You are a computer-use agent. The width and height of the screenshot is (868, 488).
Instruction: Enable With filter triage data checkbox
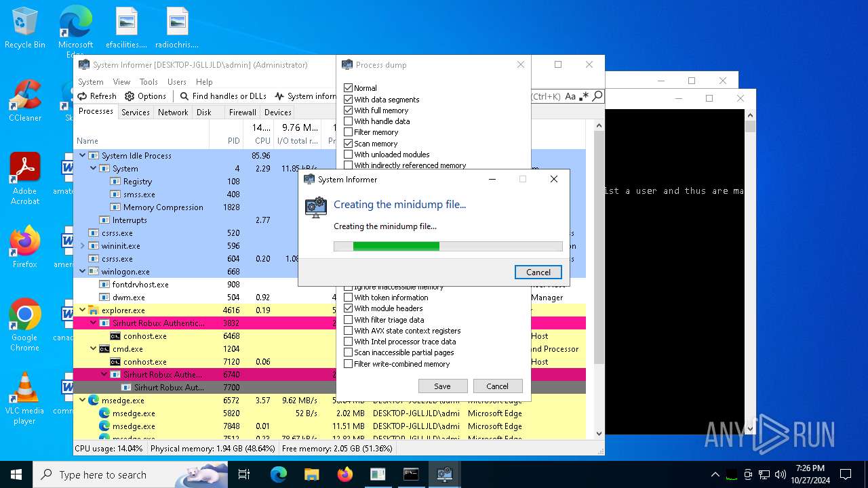[x=348, y=319]
